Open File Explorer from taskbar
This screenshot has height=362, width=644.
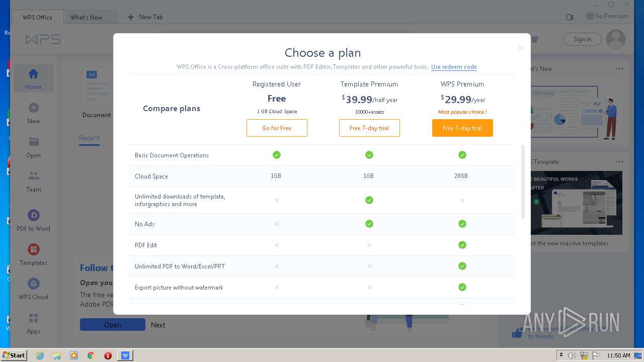click(x=57, y=355)
